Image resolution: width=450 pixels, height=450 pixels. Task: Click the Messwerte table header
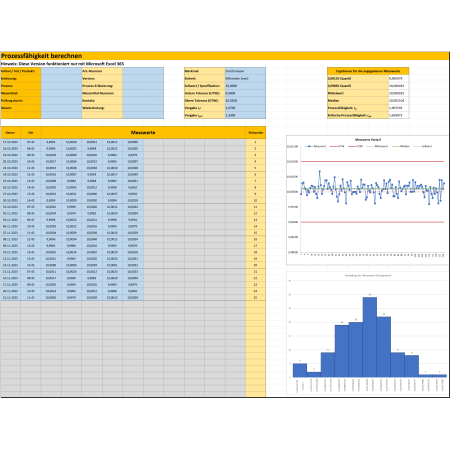pyautogui.click(x=143, y=132)
